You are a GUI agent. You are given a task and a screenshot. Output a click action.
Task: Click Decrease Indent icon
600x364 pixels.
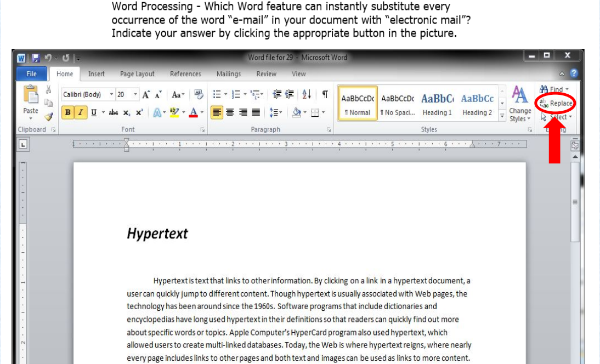tap(277, 94)
